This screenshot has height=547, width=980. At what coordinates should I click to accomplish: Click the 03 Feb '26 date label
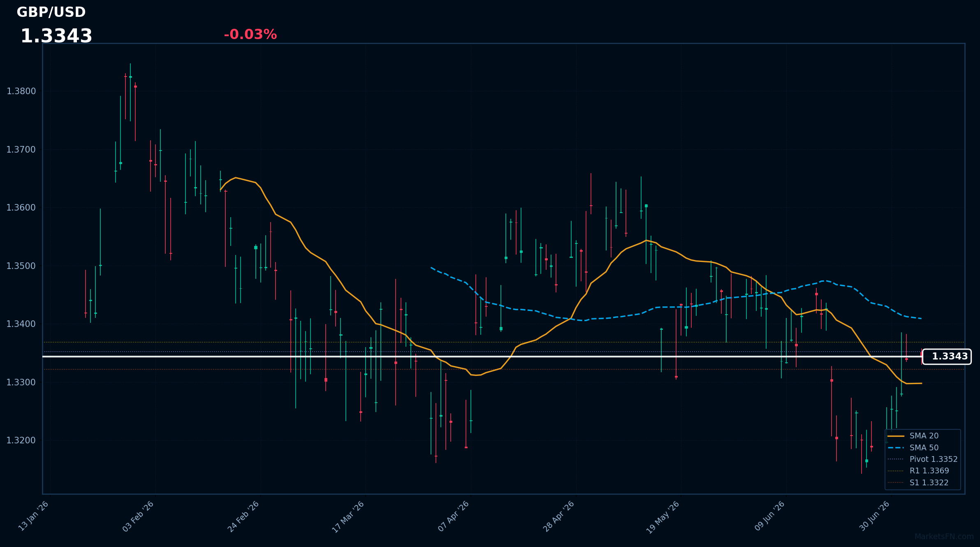(139, 517)
